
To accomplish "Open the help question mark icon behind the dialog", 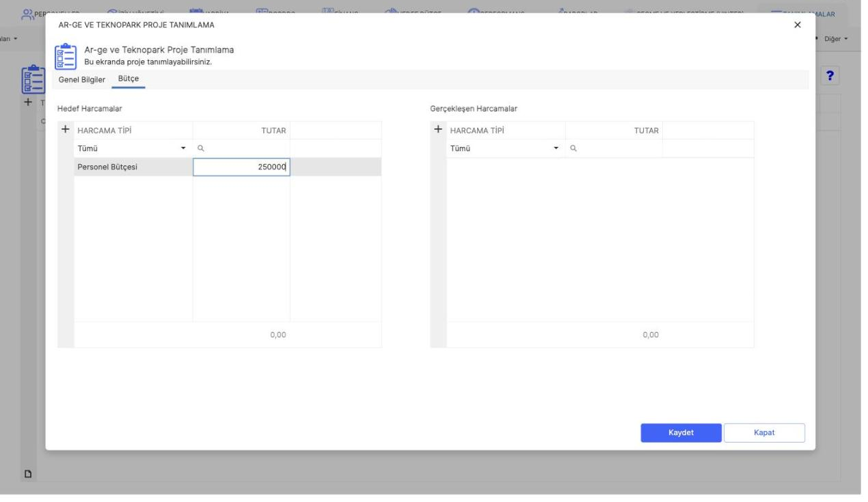I will 830,76.
